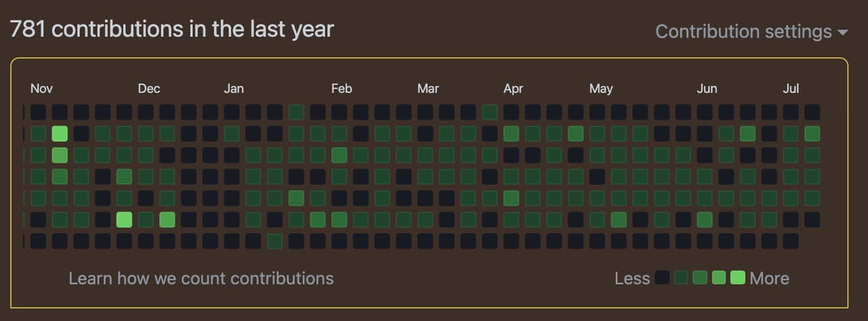This screenshot has height=321, width=868.
Task: Click the More legend label
Action: click(769, 278)
